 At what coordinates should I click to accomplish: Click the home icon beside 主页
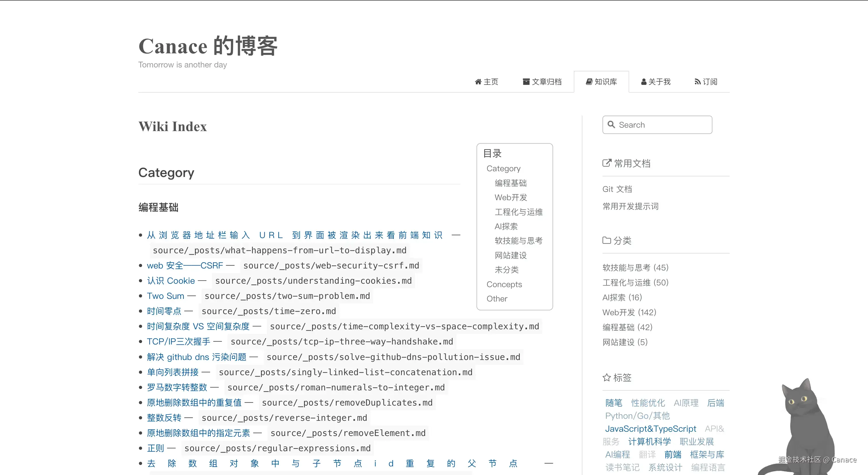[x=478, y=82]
